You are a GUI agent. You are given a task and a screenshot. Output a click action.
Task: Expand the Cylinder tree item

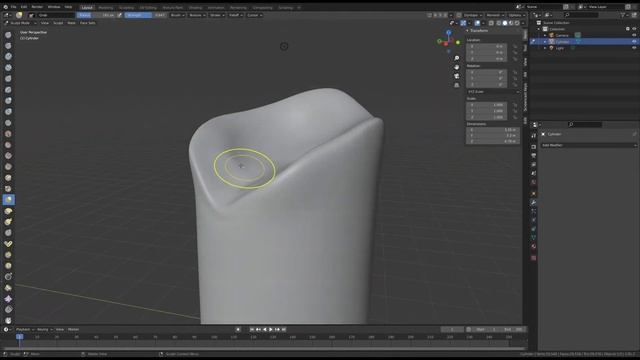545,42
